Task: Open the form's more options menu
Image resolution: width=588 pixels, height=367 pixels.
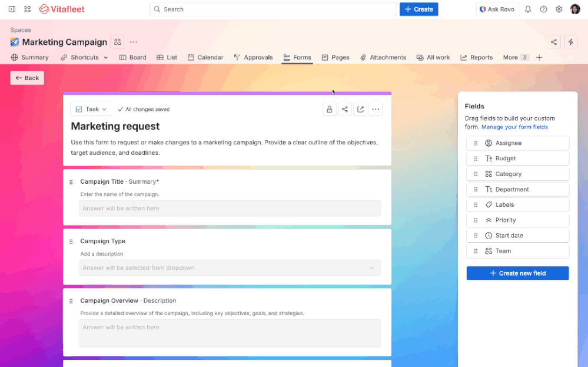Action: pos(376,109)
